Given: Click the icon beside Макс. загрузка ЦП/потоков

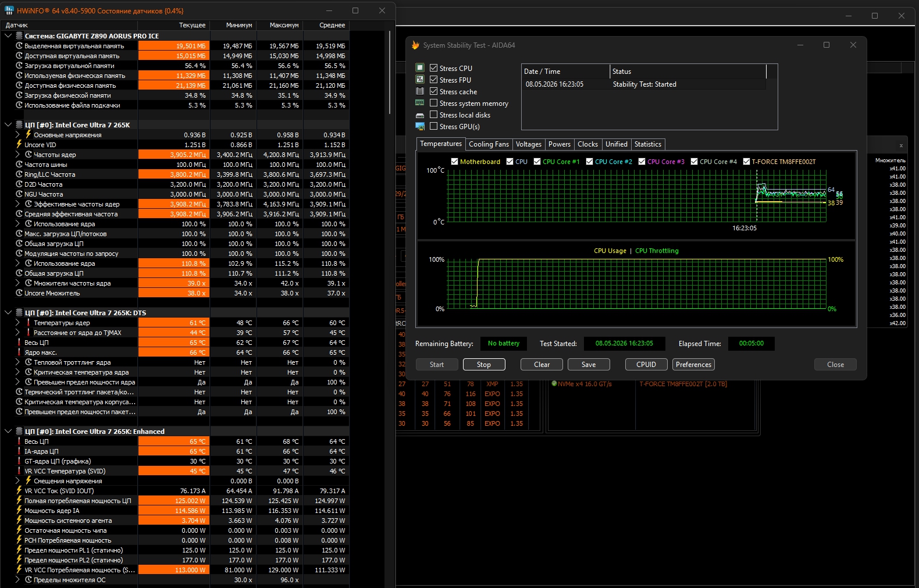Looking at the screenshot, I should 19,234.
